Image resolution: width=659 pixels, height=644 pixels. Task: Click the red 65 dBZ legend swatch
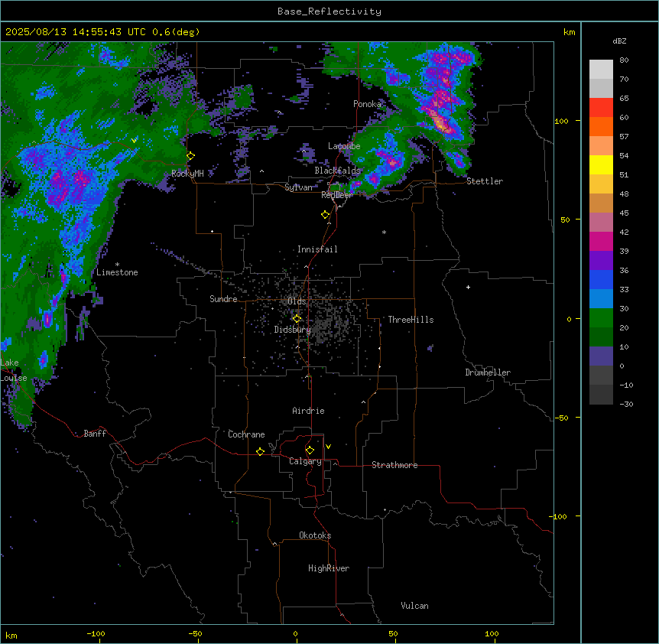(601, 108)
